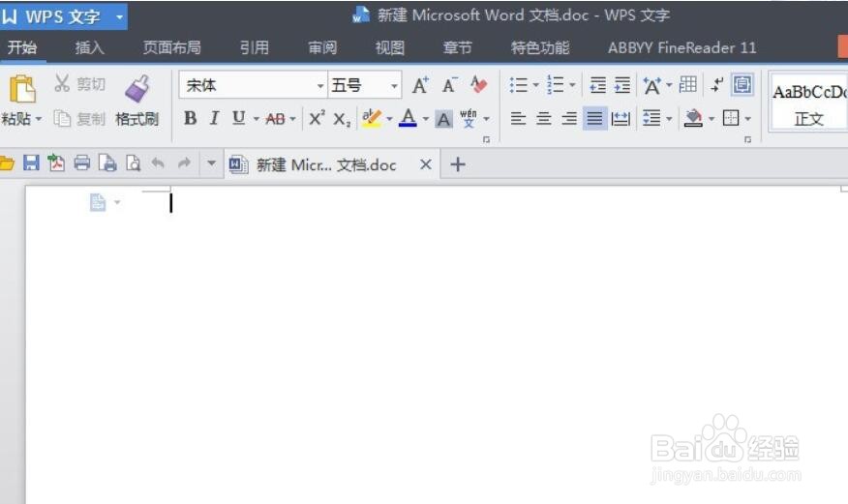
Task: Toggle Italic formatting
Action: coord(214,118)
